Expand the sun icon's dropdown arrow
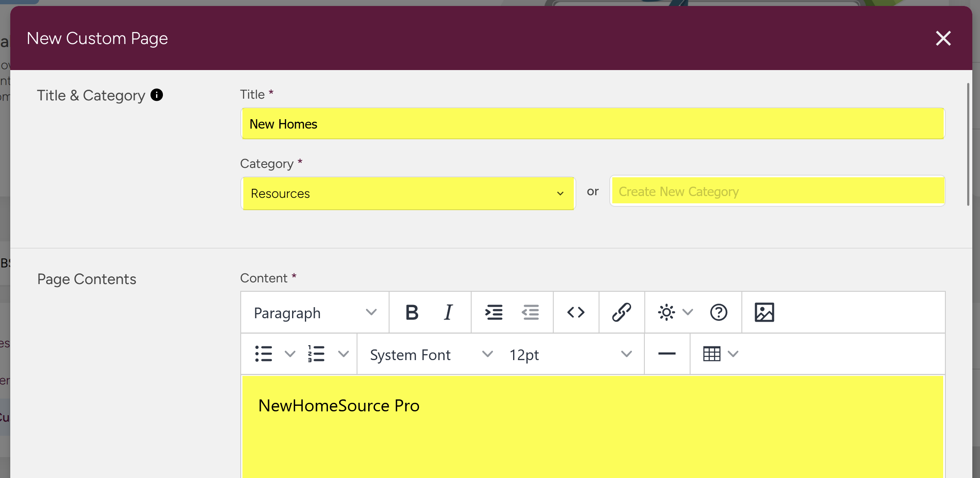 [688, 313]
